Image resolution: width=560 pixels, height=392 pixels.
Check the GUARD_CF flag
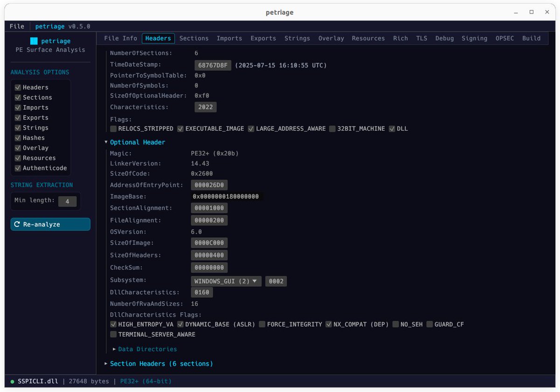(430, 324)
